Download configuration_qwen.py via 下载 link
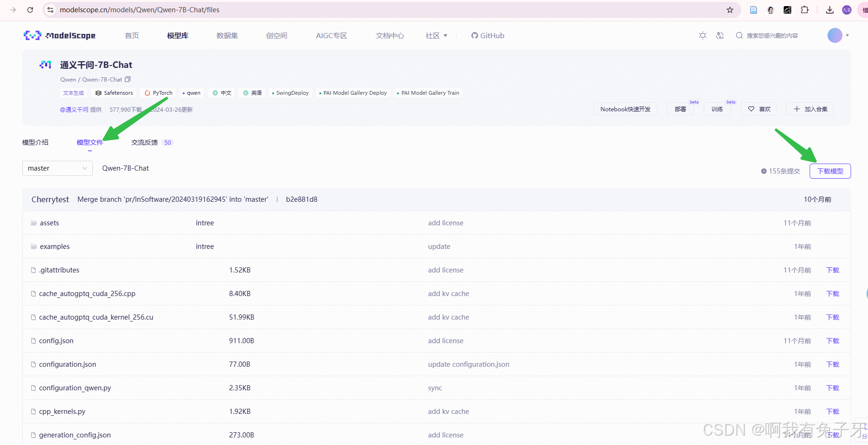 click(x=833, y=388)
